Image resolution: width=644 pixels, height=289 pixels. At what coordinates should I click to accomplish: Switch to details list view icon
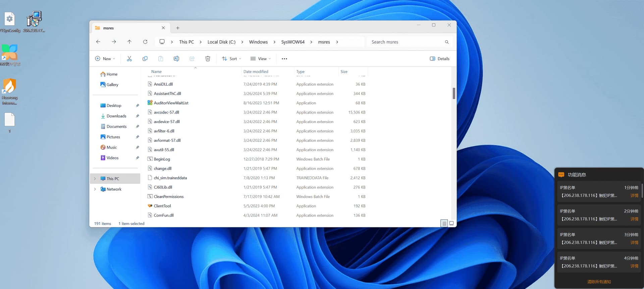pyautogui.click(x=444, y=223)
